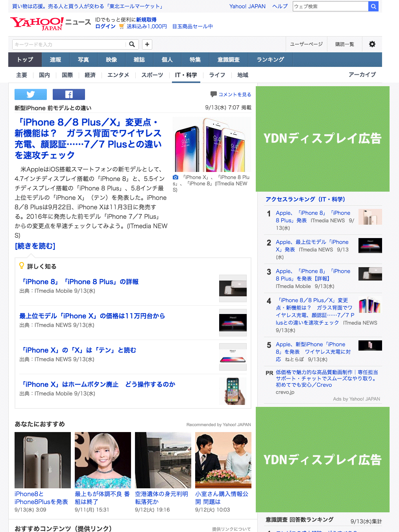Image resolution: width=399 pixels, height=532 pixels.
Task: Share the article on Twitter
Action: [31, 94]
